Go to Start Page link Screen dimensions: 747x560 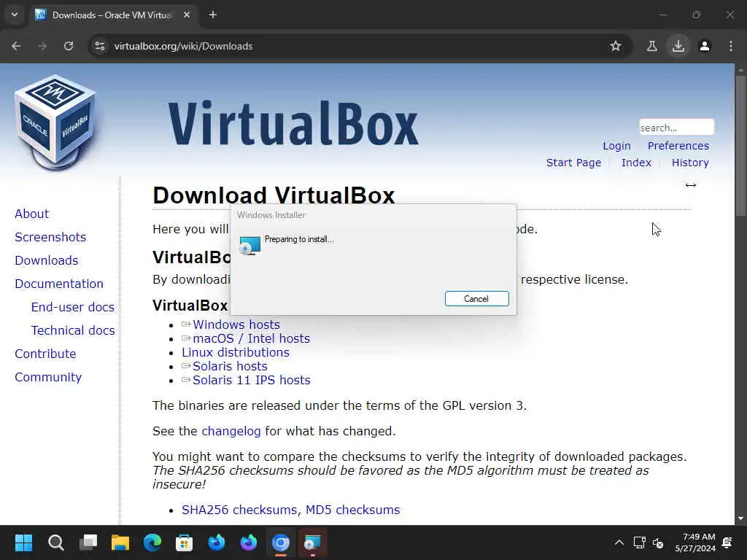click(x=573, y=163)
